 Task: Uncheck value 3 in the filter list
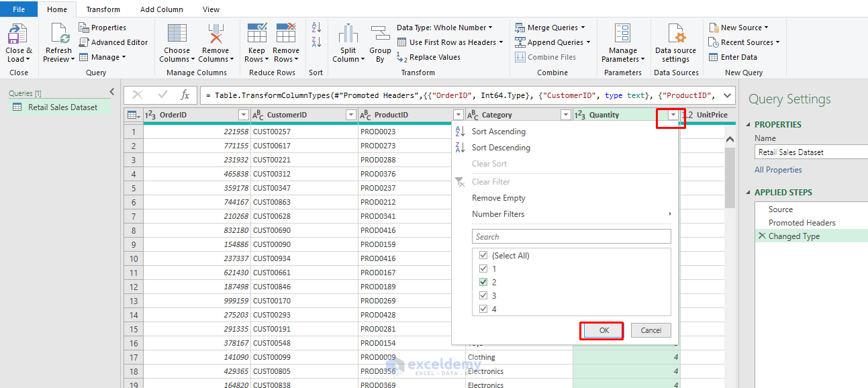pos(483,296)
